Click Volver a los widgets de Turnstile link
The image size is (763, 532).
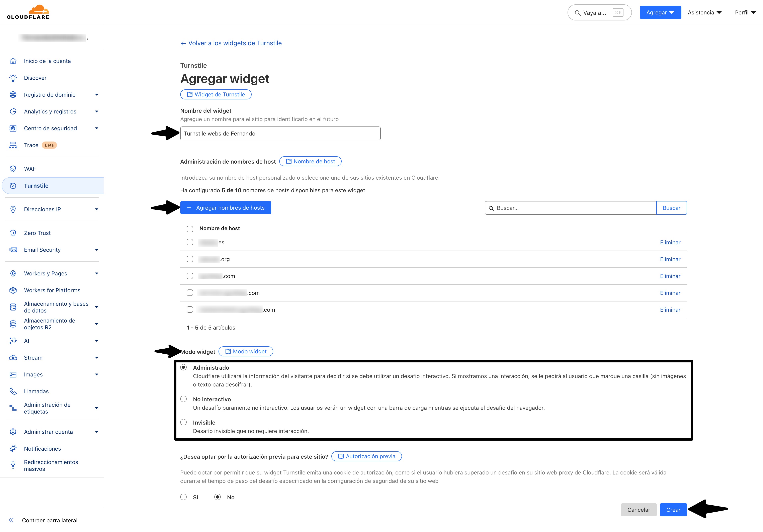[x=231, y=43]
